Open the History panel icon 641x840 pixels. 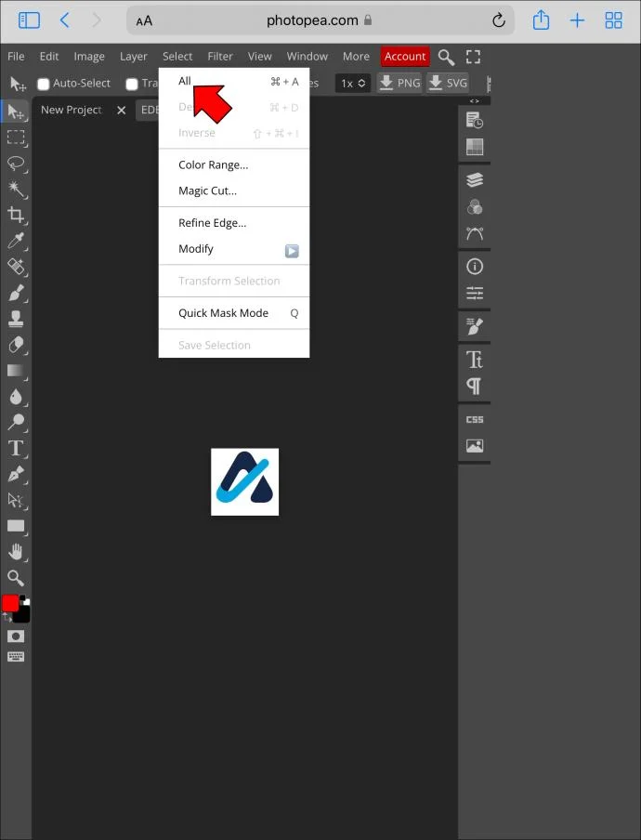(x=475, y=120)
